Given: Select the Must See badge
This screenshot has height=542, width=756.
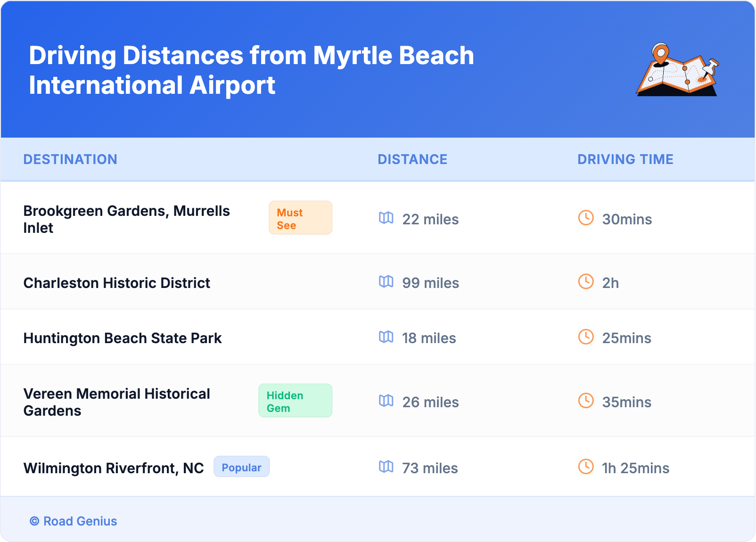Looking at the screenshot, I should pyautogui.click(x=300, y=218).
